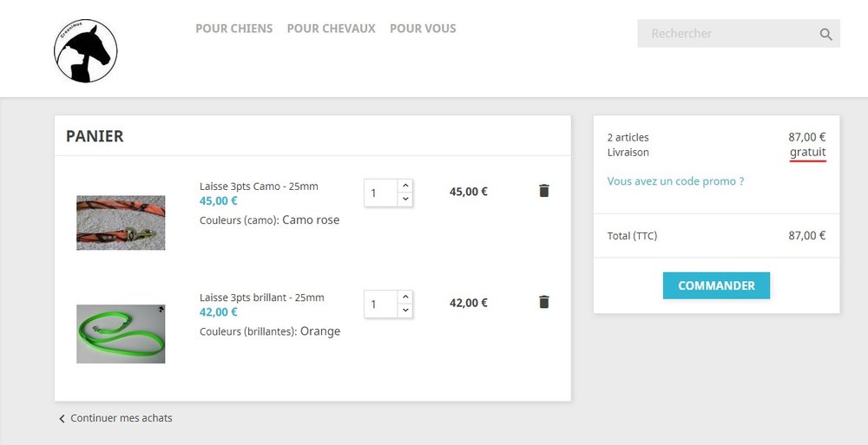This screenshot has height=445, width=868.
Task: Open the Laisse 3pts brillant product link
Action: coord(261,298)
